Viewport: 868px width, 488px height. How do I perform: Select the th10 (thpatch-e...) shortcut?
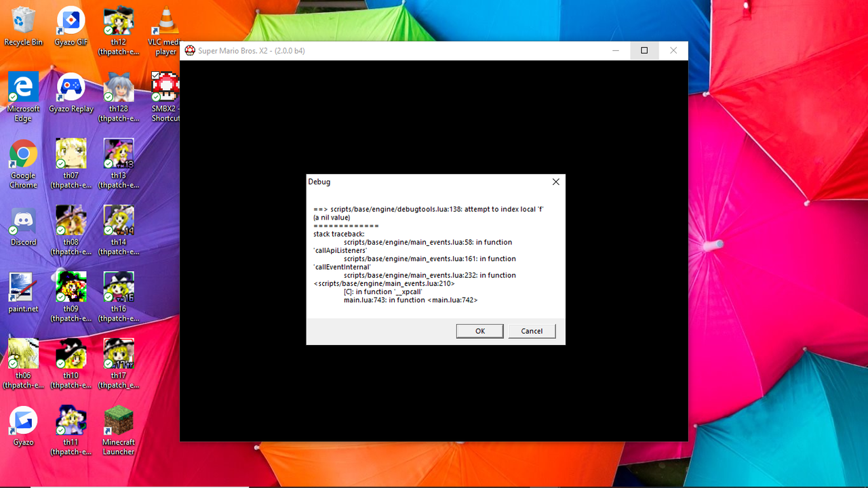[71, 364]
